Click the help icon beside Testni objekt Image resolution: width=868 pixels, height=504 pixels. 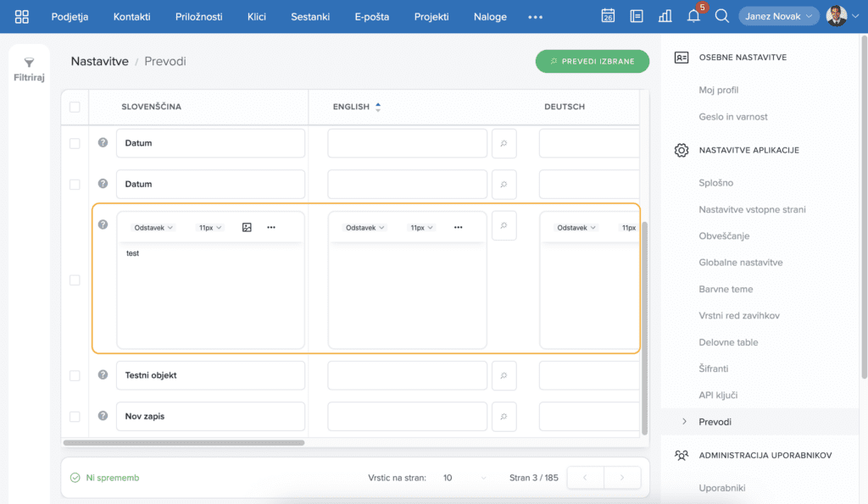click(103, 374)
